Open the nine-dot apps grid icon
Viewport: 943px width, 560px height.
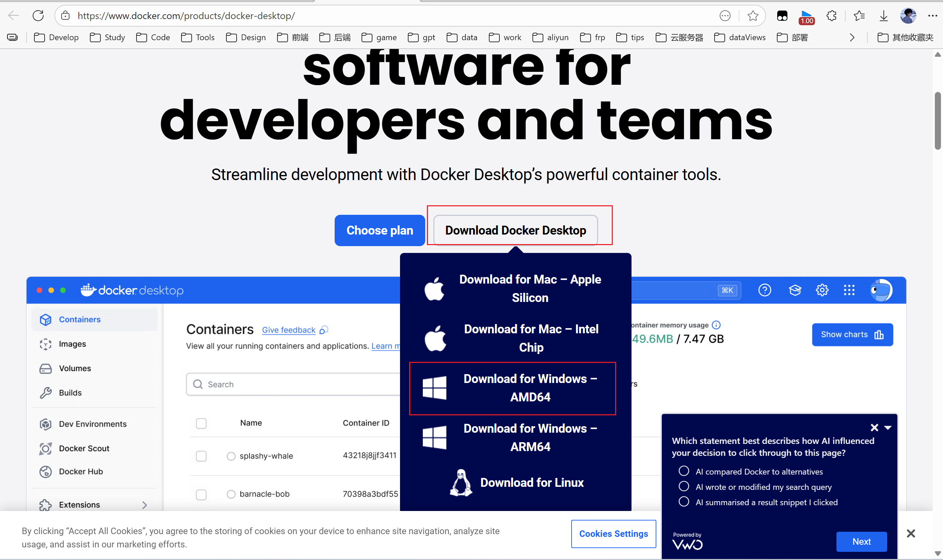(x=849, y=290)
